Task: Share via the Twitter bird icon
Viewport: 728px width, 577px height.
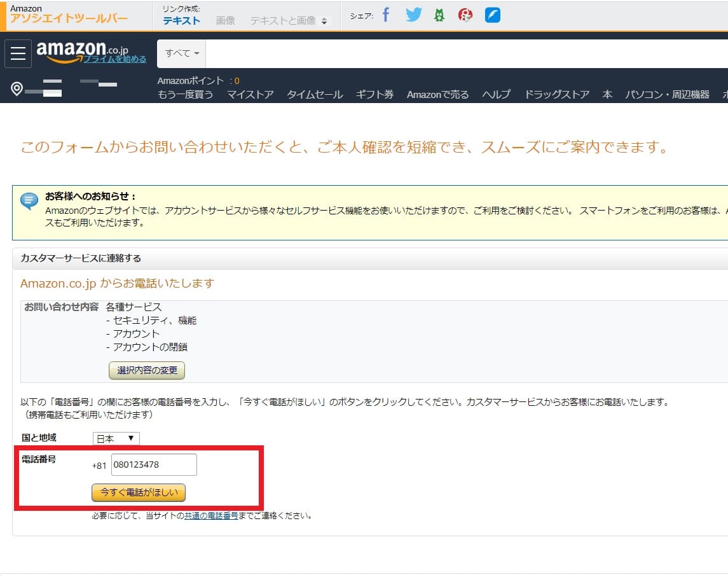Action: (x=413, y=15)
